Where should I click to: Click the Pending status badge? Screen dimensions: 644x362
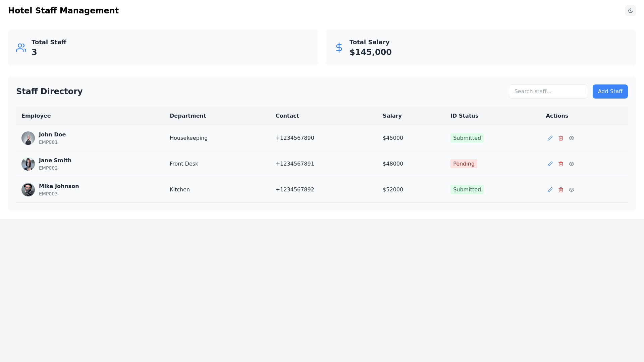pyautogui.click(x=464, y=164)
